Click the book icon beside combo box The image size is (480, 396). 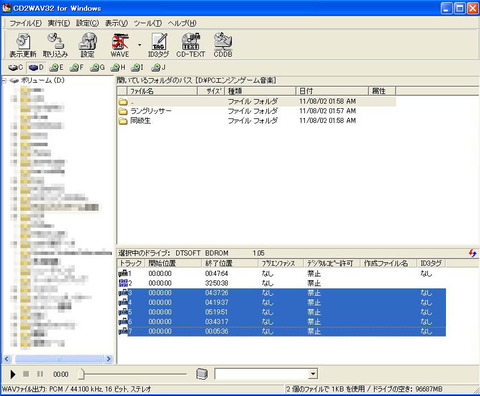click(202, 374)
